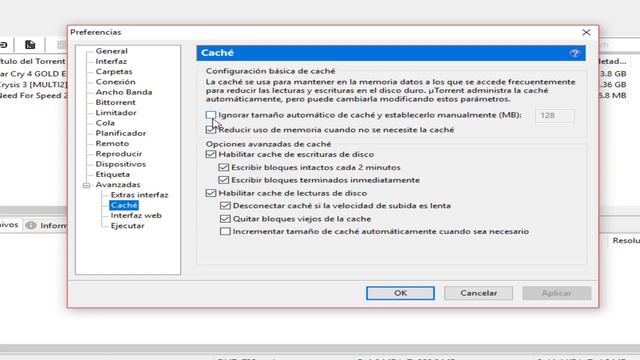Open Reproducir settings
Viewport: 640px width, 360px height.
click(x=119, y=154)
